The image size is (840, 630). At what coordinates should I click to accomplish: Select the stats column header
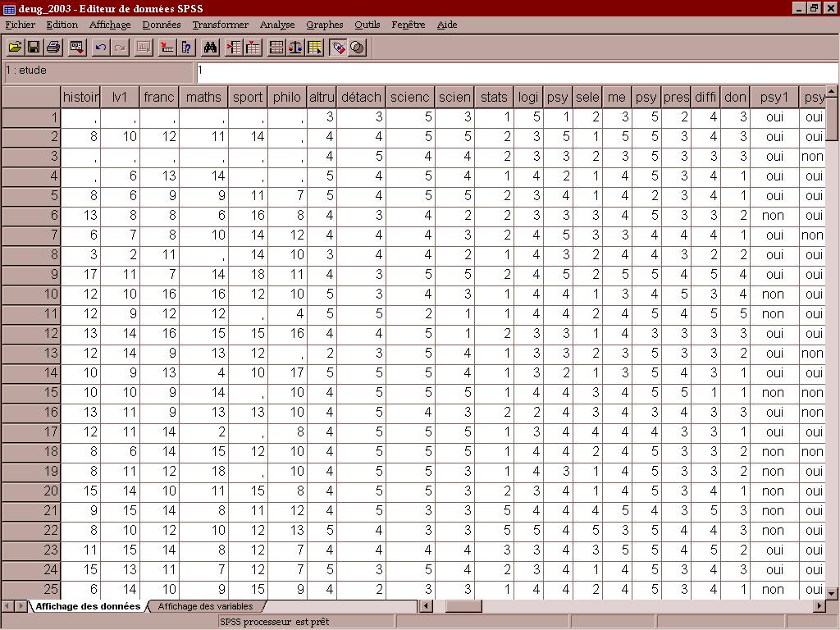click(493, 97)
